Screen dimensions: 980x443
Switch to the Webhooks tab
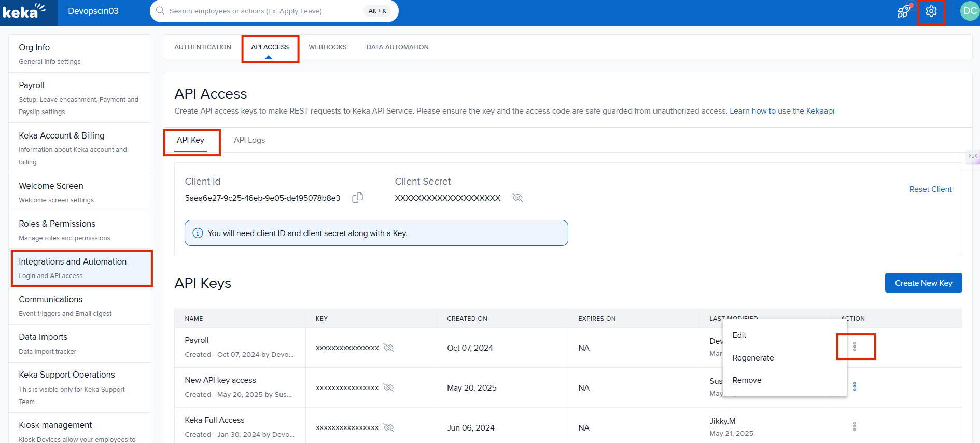327,47
